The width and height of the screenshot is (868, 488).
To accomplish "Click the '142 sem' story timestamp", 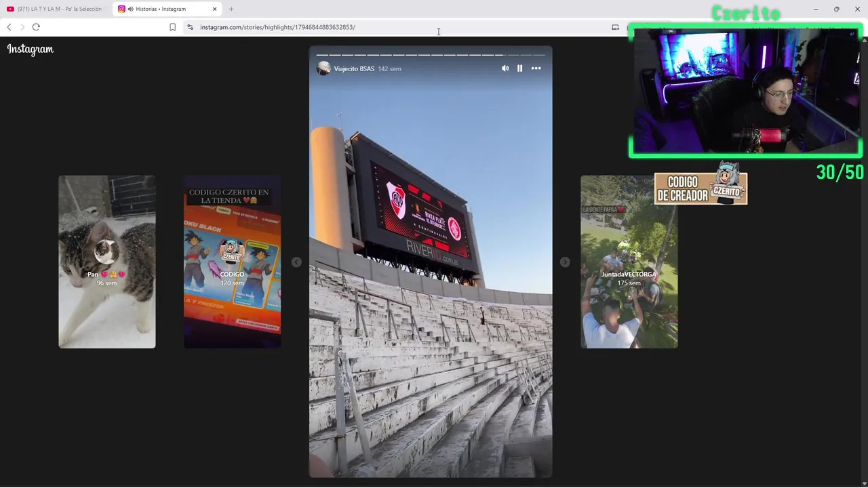I will 390,68.
